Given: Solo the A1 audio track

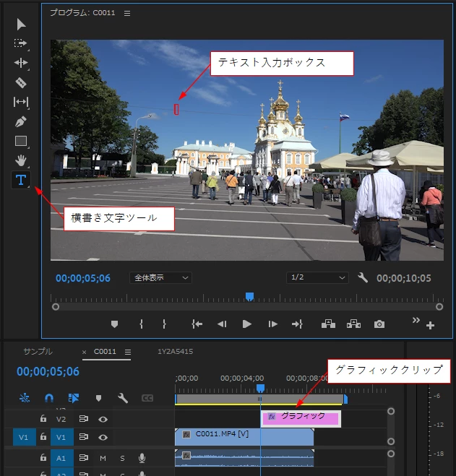Looking at the screenshot, I should [122, 458].
